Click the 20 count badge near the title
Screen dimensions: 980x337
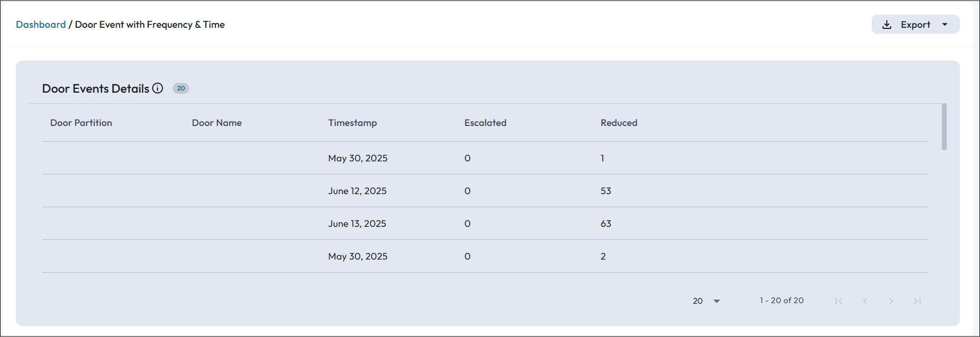[181, 88]
